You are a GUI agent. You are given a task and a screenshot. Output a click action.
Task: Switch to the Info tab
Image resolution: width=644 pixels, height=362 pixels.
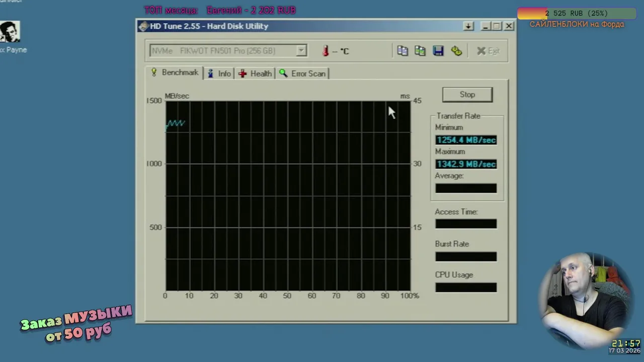point(219,73)
